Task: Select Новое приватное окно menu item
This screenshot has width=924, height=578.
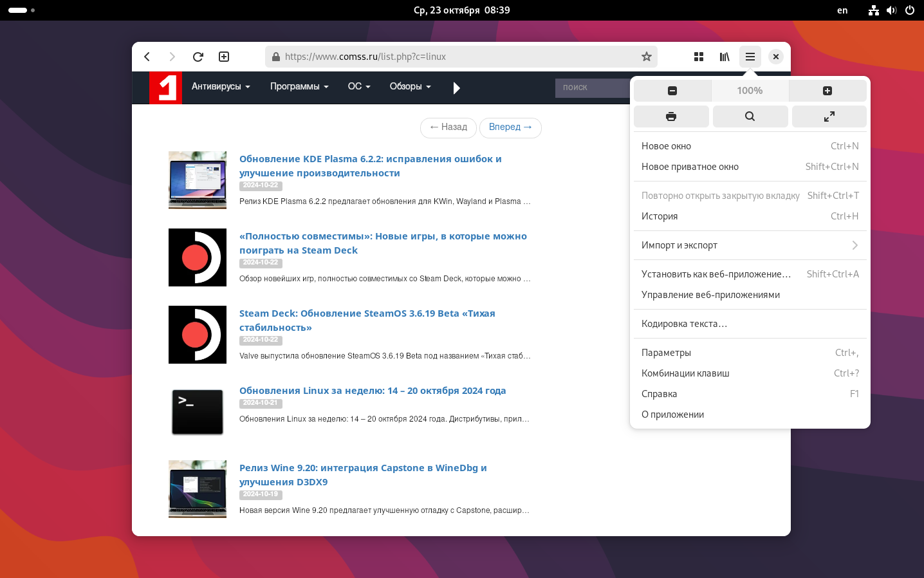Action: point(690,167)
